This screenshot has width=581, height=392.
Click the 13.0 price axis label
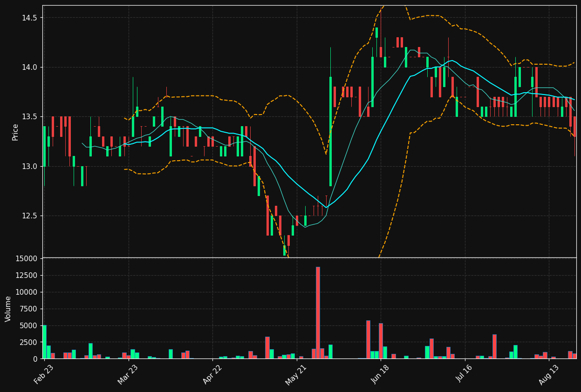tap(30, 166)
